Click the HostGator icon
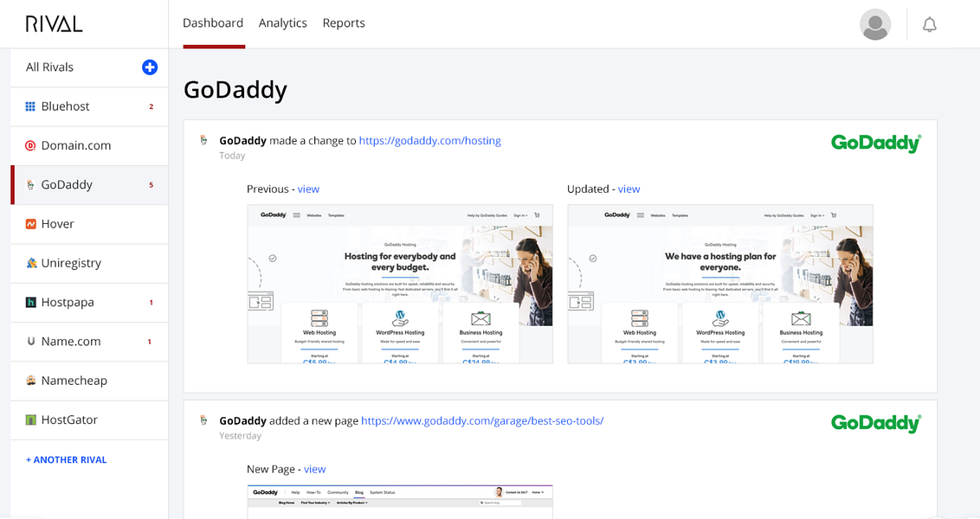Screen dimensions: 980x519 click(x=30, y=420)
